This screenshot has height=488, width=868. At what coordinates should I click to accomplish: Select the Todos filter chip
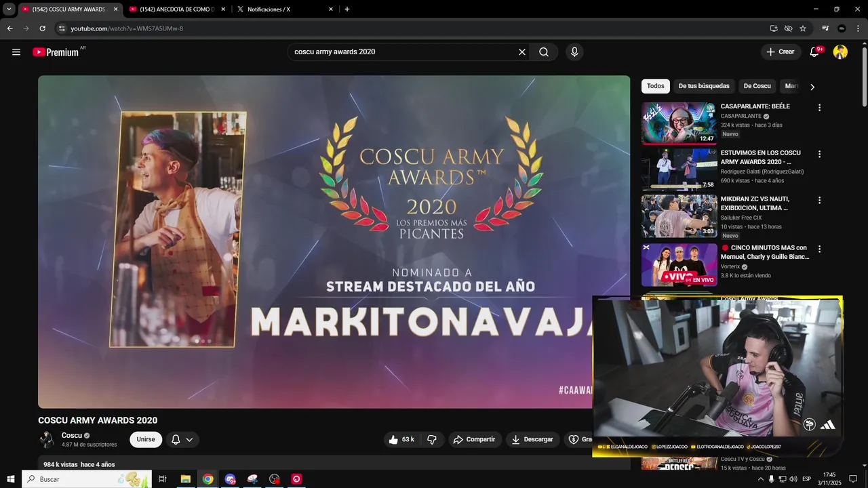click(x=655, y=86)
